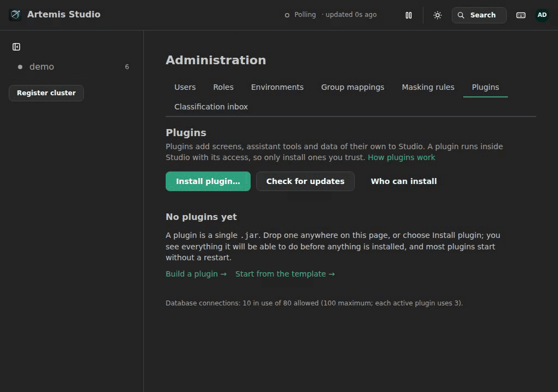This screenshot has height=392, width=558.
Task: Switch to the Users tab
Action: 185,87
